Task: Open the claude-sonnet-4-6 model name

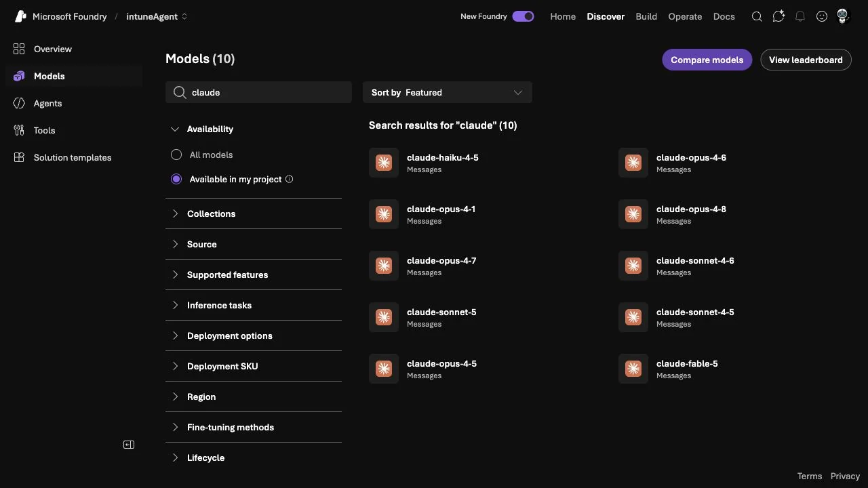Action: point(695,260)
